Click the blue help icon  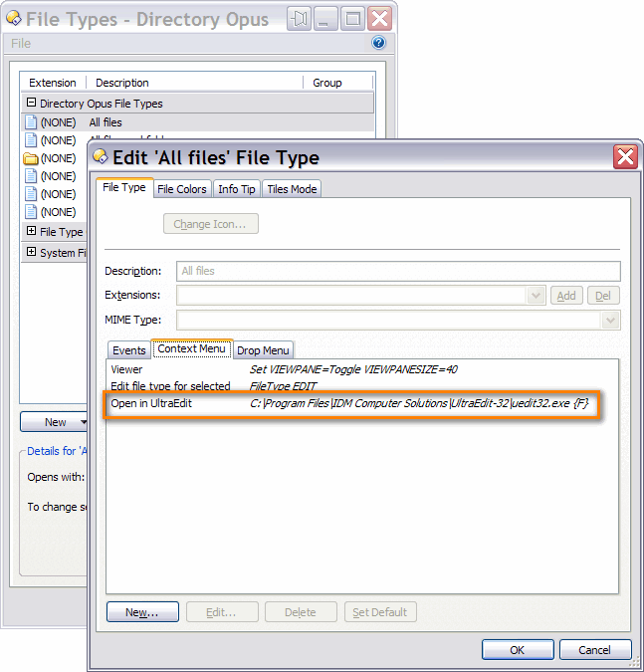[x=378, y=44]
